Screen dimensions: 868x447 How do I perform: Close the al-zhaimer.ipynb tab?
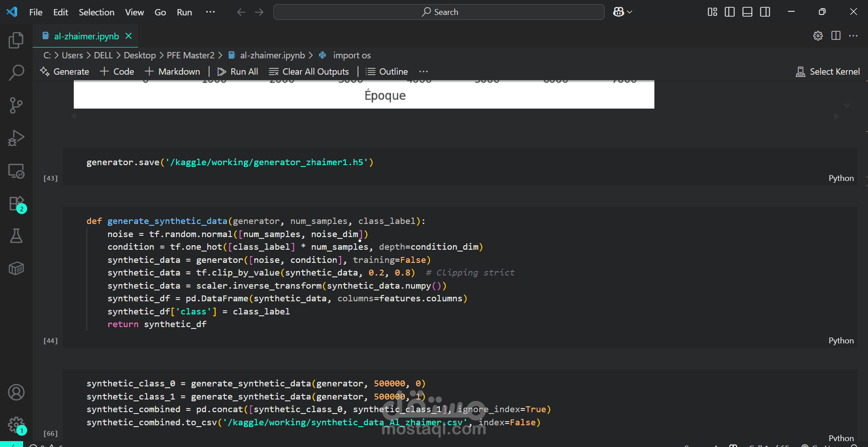click(x=129, y=36)
